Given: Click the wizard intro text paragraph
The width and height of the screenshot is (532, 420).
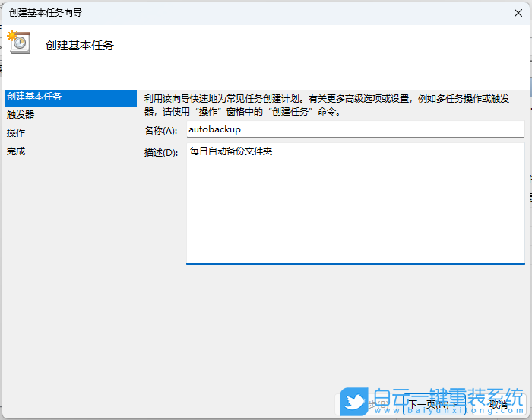Looking at the screenshot, I should click(327, 105).
